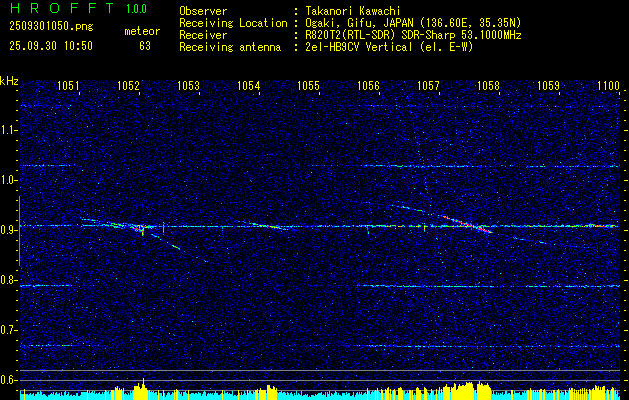The image size is (629, 400).
Task: Click the Receiver label
Action: [x=203, y=35]
